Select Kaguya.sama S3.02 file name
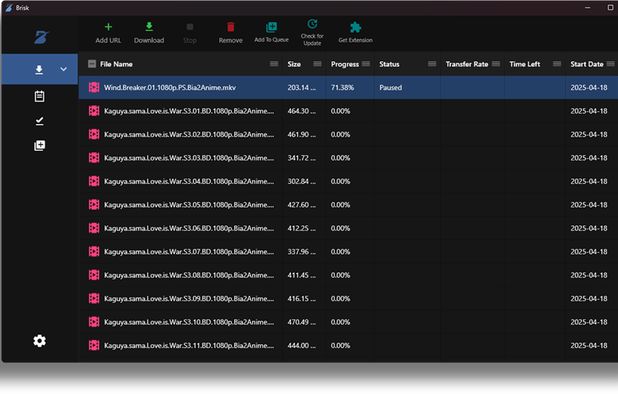 click(189, 134)
